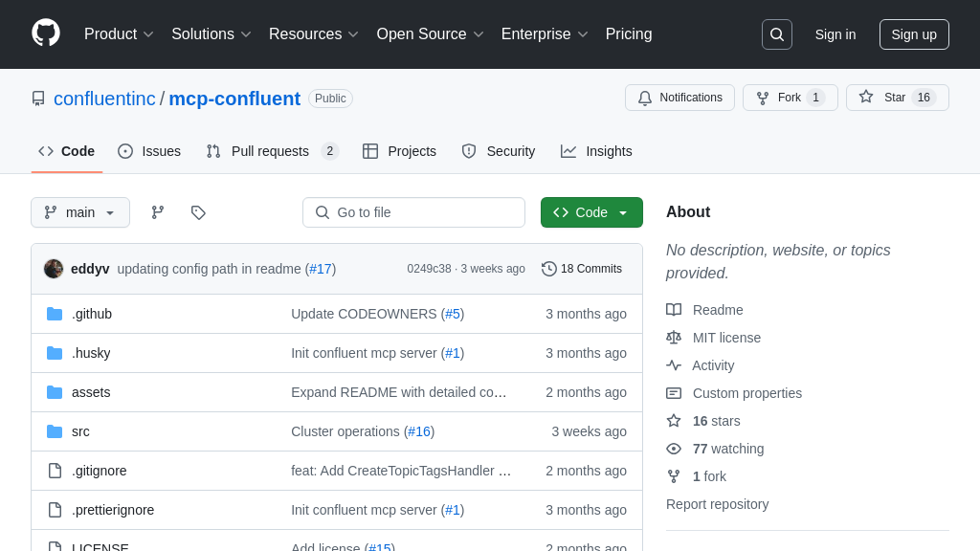Click the GitHub logo icon
980x551 pixels.
click(x=46, y=33)
